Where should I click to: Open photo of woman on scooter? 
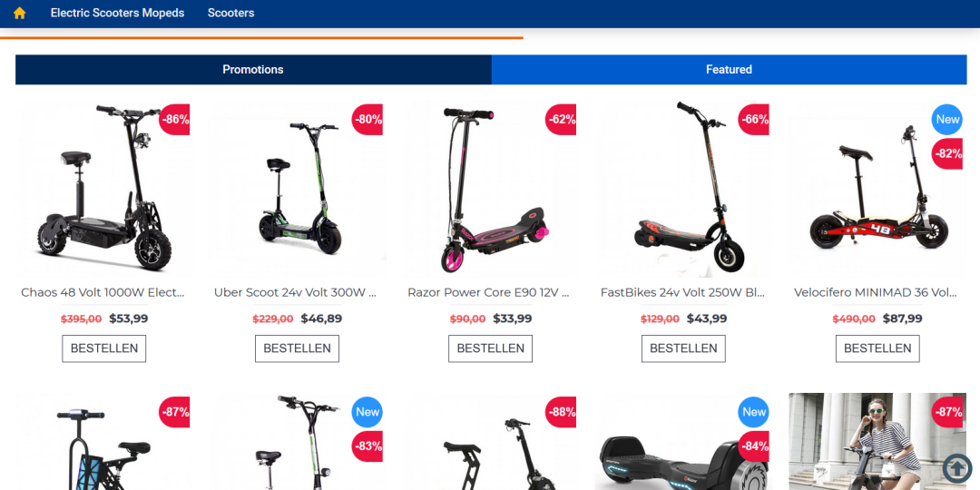pyautogui.click(x=877, y=441)
